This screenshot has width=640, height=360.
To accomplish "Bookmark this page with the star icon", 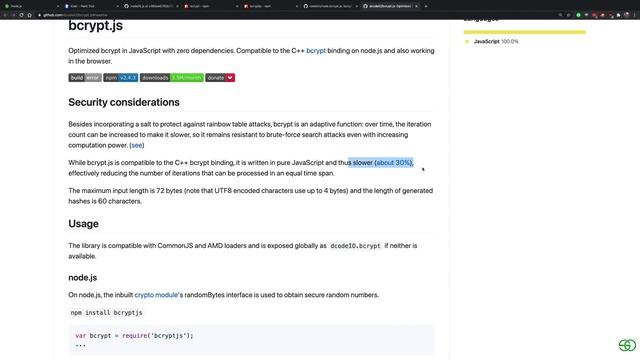I will [x=569, y=15].
